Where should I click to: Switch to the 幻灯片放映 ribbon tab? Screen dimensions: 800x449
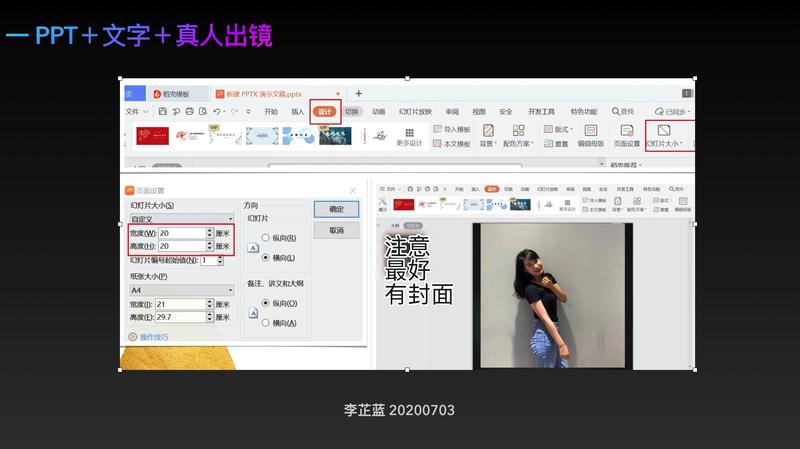tap(415, 111)
